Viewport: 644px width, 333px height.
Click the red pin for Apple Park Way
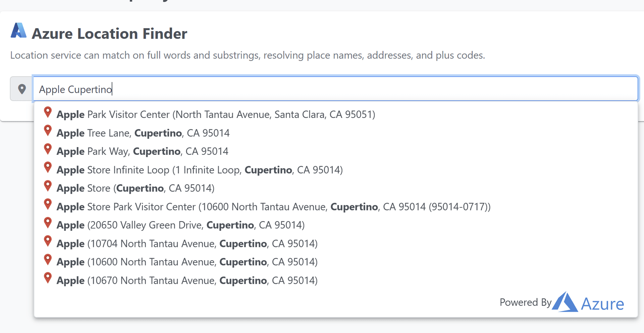tap(48, 149)
